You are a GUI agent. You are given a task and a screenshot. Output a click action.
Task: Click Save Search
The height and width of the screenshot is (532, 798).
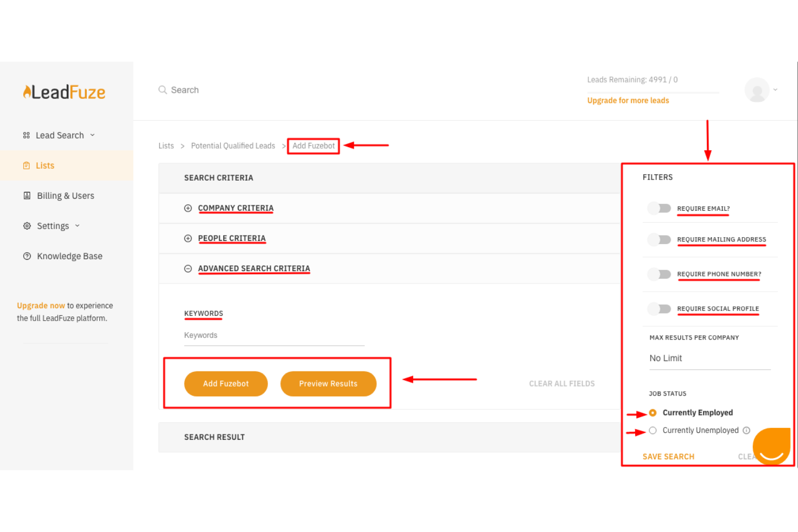(x=669, y=457)
